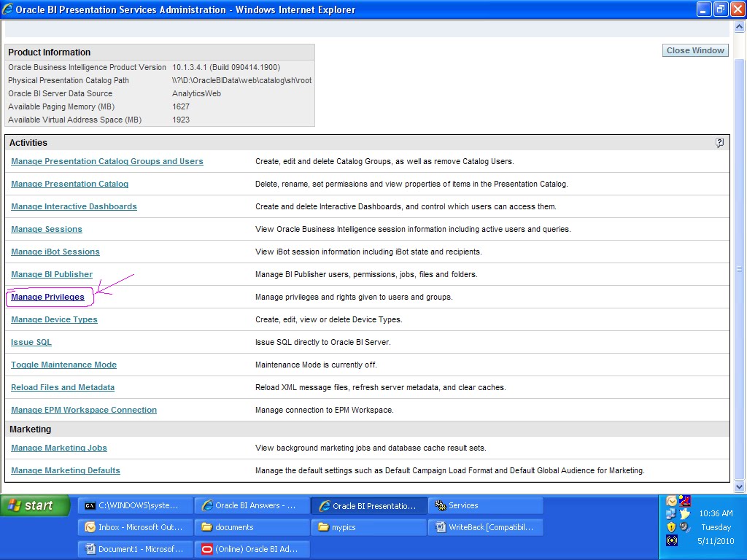
Task: Open Manage BI Publisher
Action: coord(52,274)
